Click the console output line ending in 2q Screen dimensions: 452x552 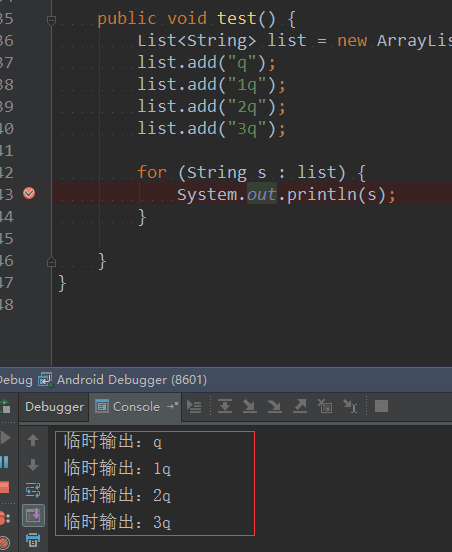pos(117,495)
